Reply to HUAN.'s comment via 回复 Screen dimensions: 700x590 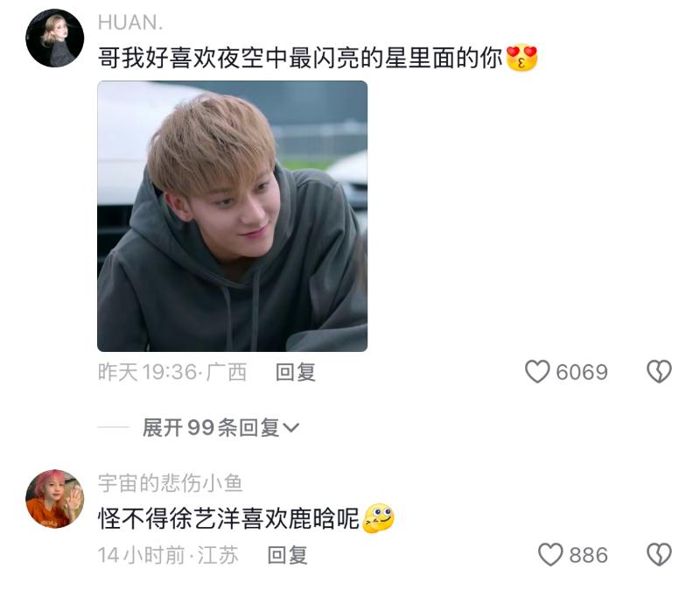[x=296, y=372]
